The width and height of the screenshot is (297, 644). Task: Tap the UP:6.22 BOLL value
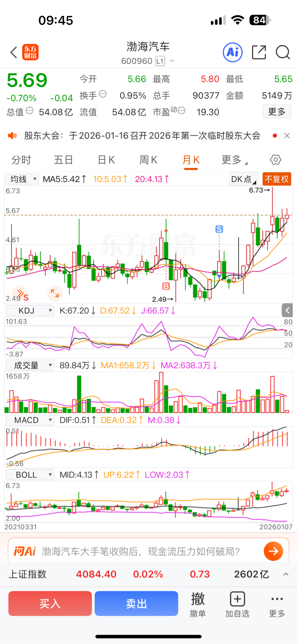[121, 475]
